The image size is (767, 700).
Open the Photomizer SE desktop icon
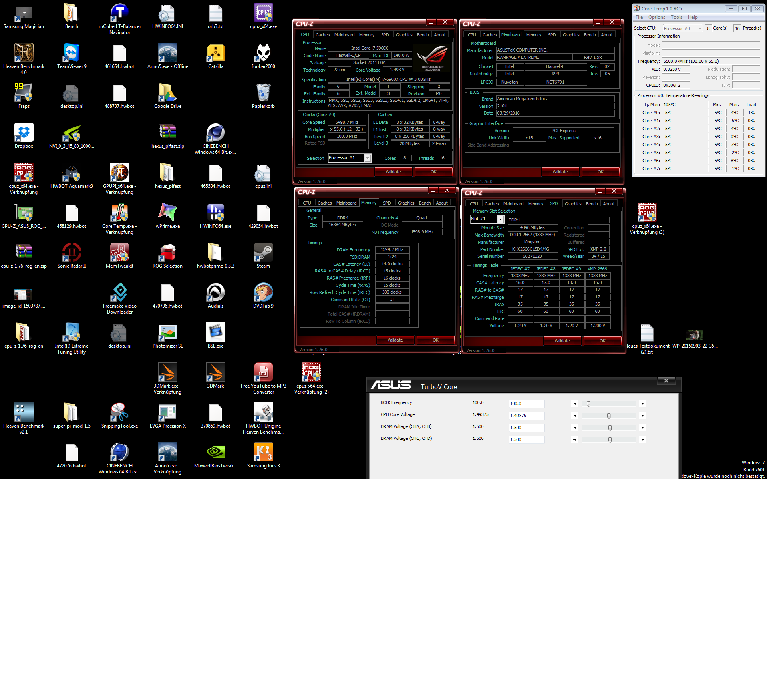[x=167, y=336]
